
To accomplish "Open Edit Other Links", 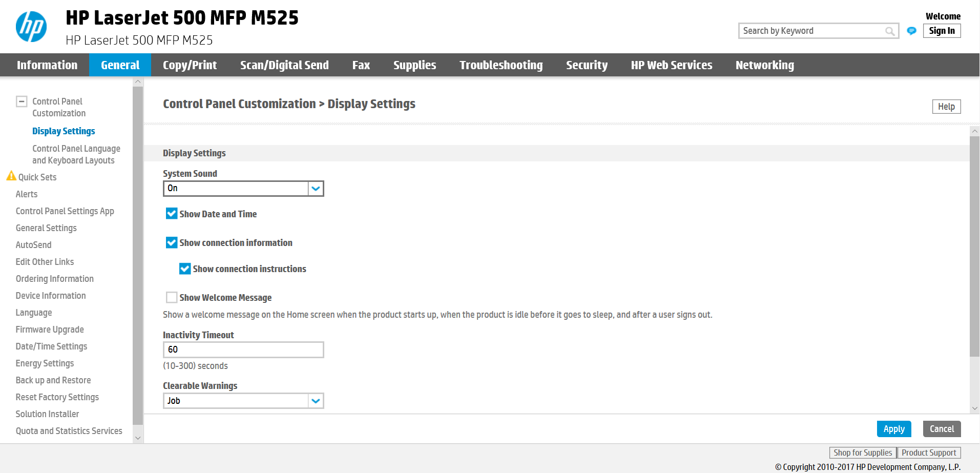I will [45, 262].
